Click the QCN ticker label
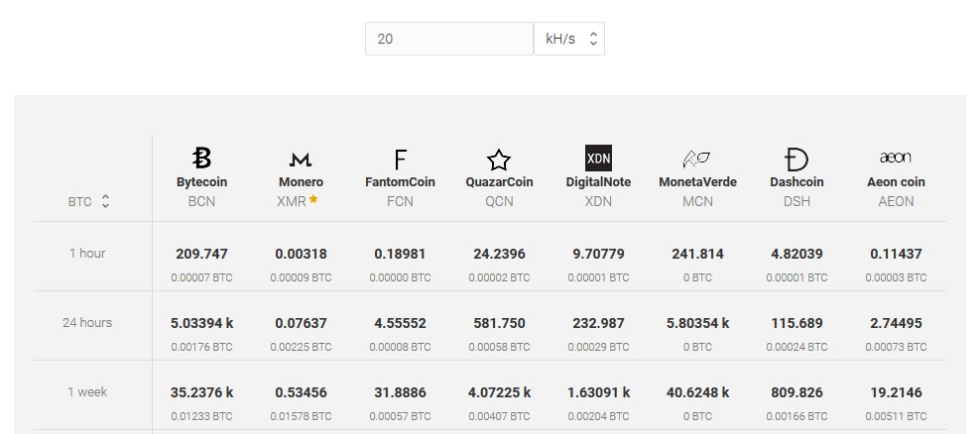Image resolution: width=980 pixels, height=434 pixels. (499, 201)
